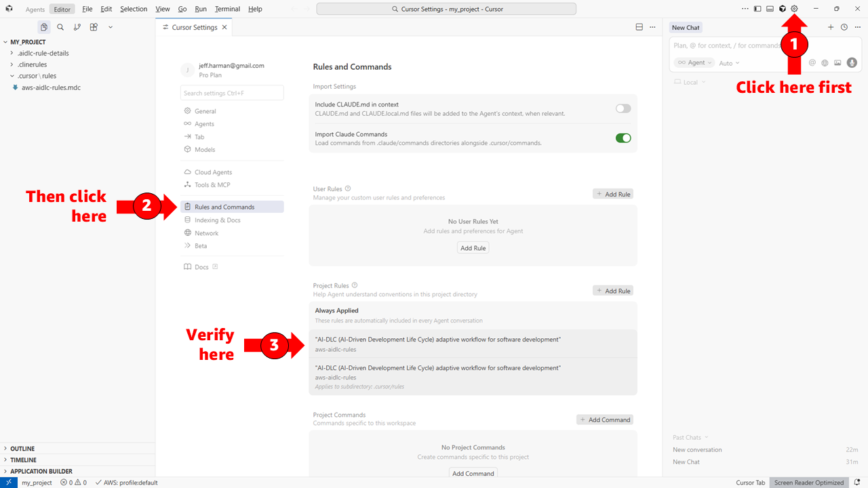868x488 pixels.
Task: Toggle the primary sidebar layout icon
Action: click(757, 9)
